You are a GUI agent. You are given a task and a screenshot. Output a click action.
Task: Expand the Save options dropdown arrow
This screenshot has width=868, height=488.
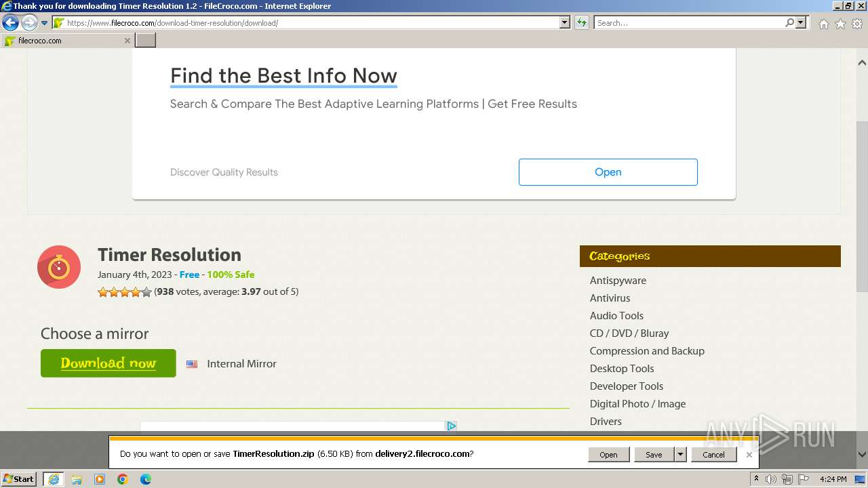[x=680, y=455]
